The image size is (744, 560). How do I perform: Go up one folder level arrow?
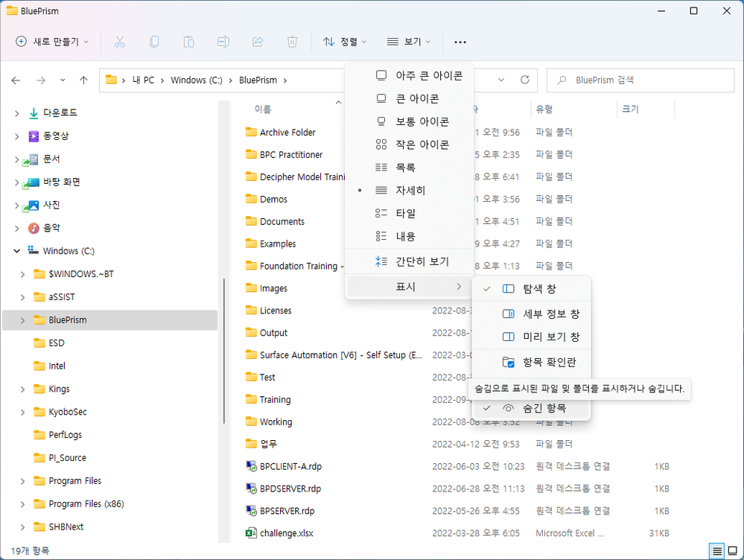(83, 80)
